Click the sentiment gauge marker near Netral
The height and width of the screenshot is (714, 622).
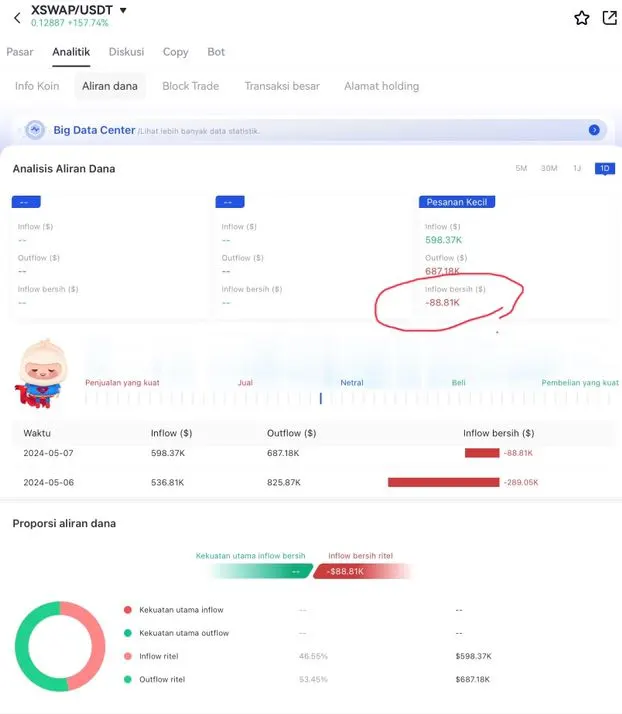pyautogui.click(x=321, y=398)
